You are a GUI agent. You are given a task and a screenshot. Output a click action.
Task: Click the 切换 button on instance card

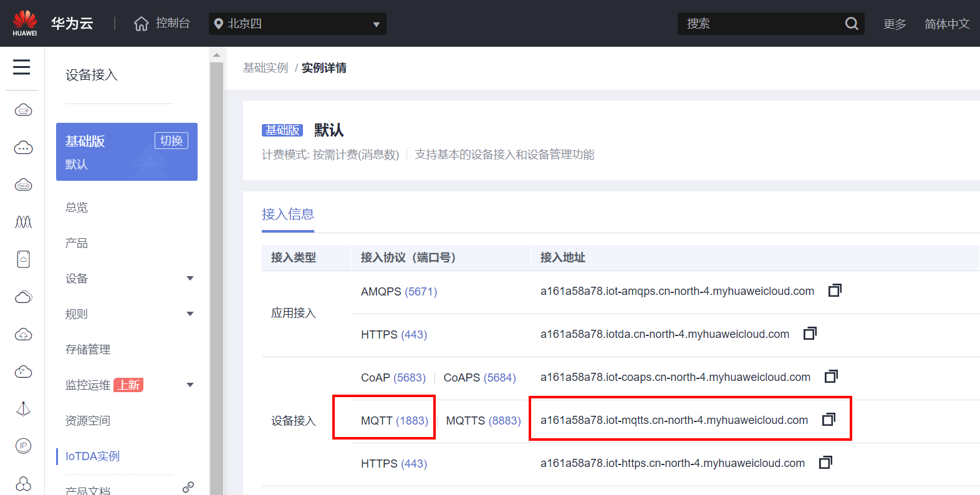click(171, 141)
